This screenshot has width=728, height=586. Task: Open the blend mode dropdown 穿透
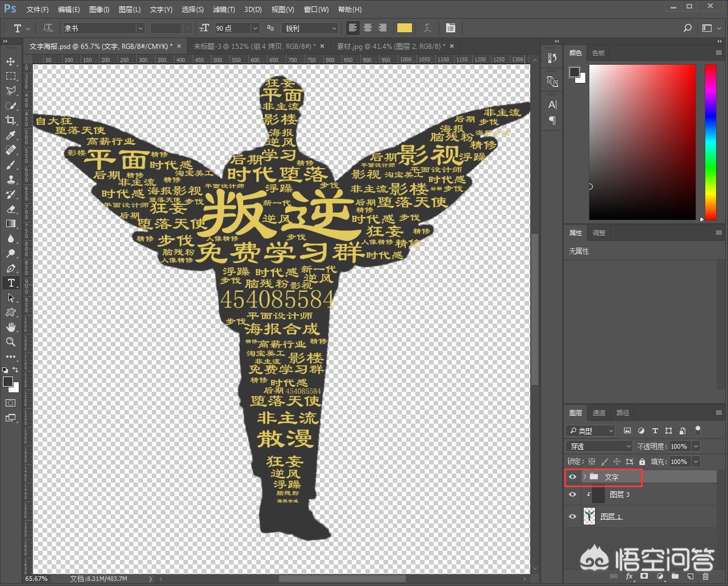599,446
